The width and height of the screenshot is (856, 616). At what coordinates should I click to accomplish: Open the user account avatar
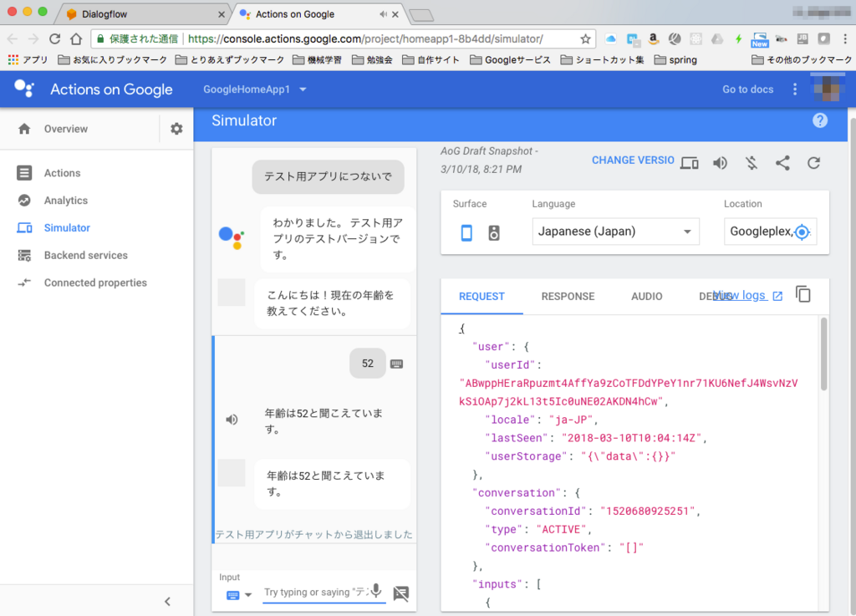click(827, 89)
